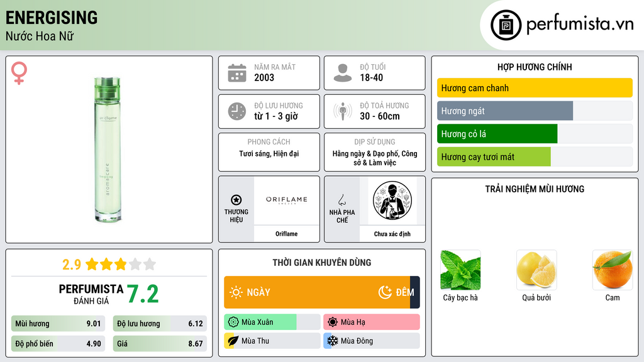Click the pink female gender symbol
This screenshot has height=362, width=644.
(x=19, y=73)
